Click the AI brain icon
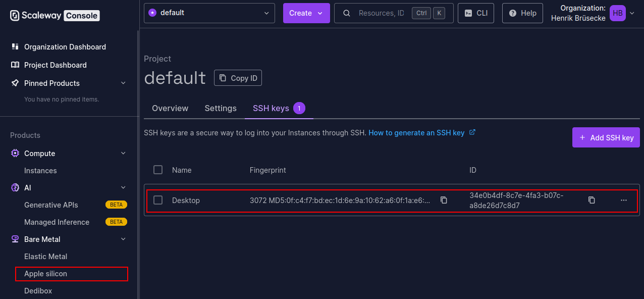644x299 pixels. click(15, 187)
